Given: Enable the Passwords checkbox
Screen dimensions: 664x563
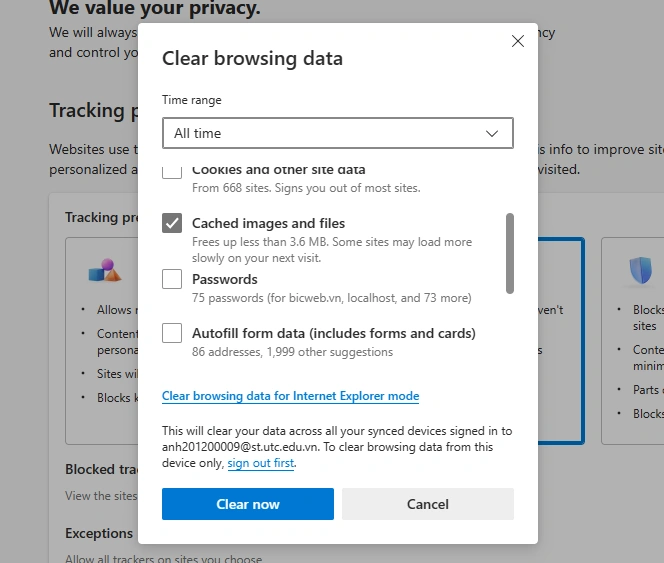Looking at the screenshot, I should [172, 279].
